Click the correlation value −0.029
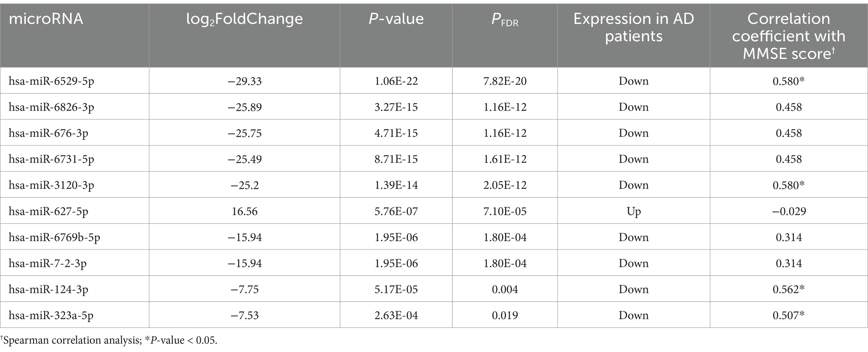The height and width of the screenshot is (352, 868). tap(789, 211)
